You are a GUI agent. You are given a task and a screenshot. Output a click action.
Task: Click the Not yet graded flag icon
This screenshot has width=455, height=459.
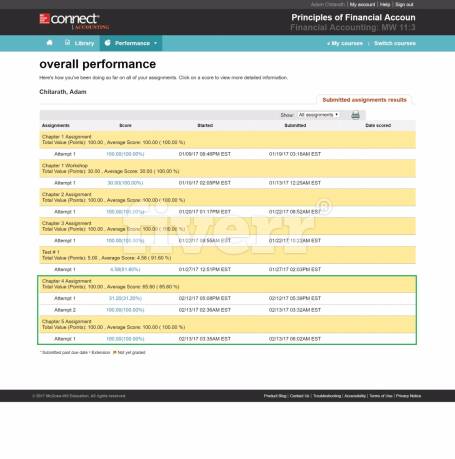coord(114,352)
